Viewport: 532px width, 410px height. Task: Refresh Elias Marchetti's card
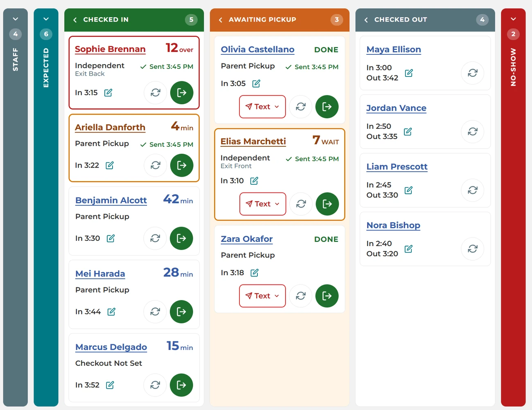pyautogui.click(x=301, y=204)
